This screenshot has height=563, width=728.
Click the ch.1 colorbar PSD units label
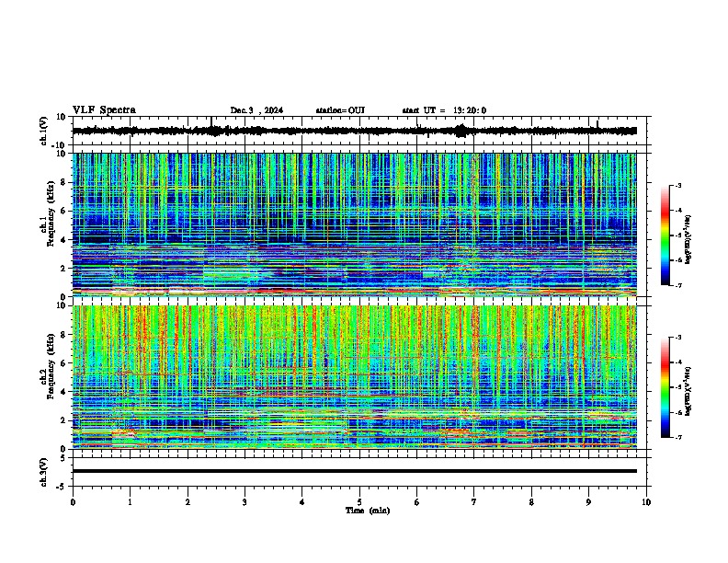pyautogui.click(x=688, y=240)
